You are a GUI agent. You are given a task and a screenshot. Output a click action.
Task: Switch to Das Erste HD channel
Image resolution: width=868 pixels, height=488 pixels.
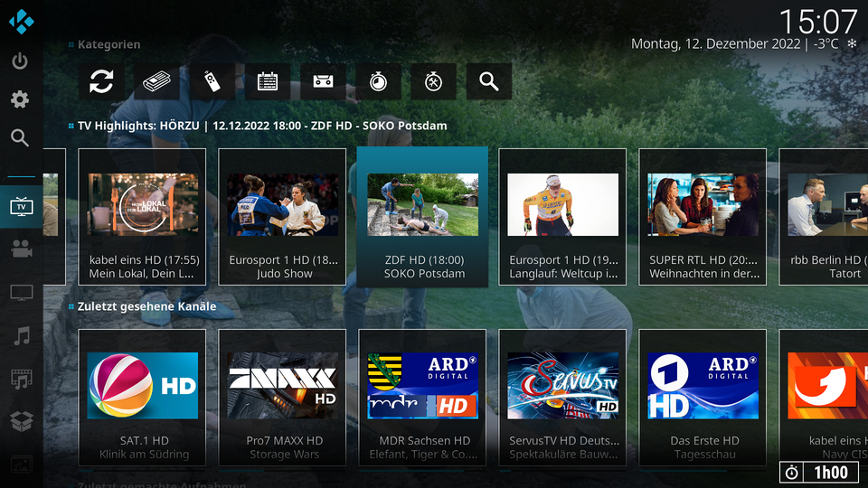point(703,398)
